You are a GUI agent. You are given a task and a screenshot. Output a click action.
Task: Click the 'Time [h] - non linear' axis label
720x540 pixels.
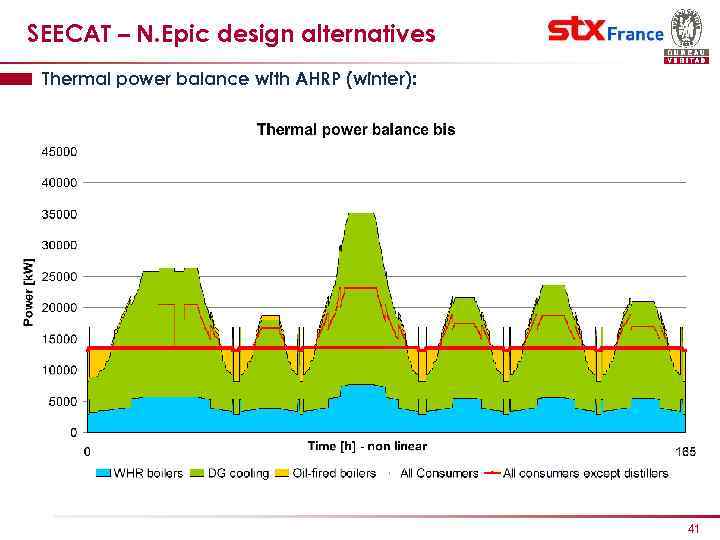pos(367,446)
